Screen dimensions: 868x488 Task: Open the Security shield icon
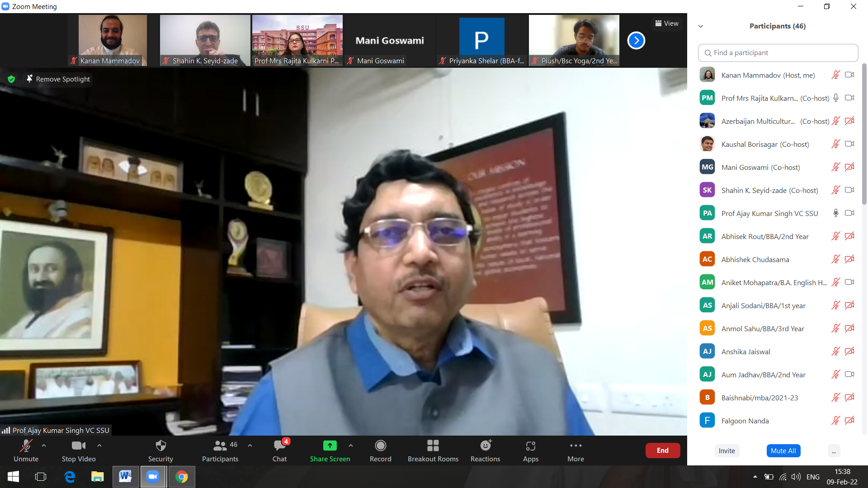tap(160, 446)
